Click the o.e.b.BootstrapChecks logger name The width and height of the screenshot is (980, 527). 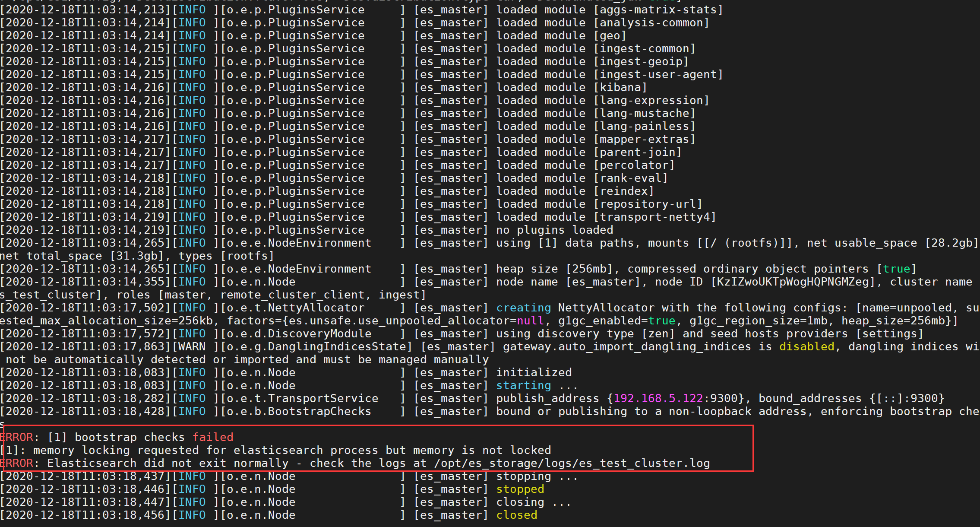pyautogui.click(x=299, y=411)
